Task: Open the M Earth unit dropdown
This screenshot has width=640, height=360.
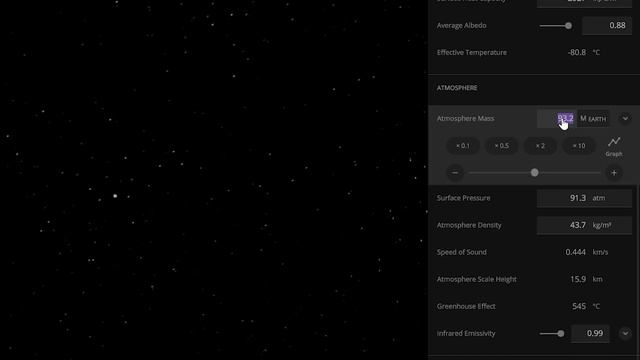Action: 593,119
